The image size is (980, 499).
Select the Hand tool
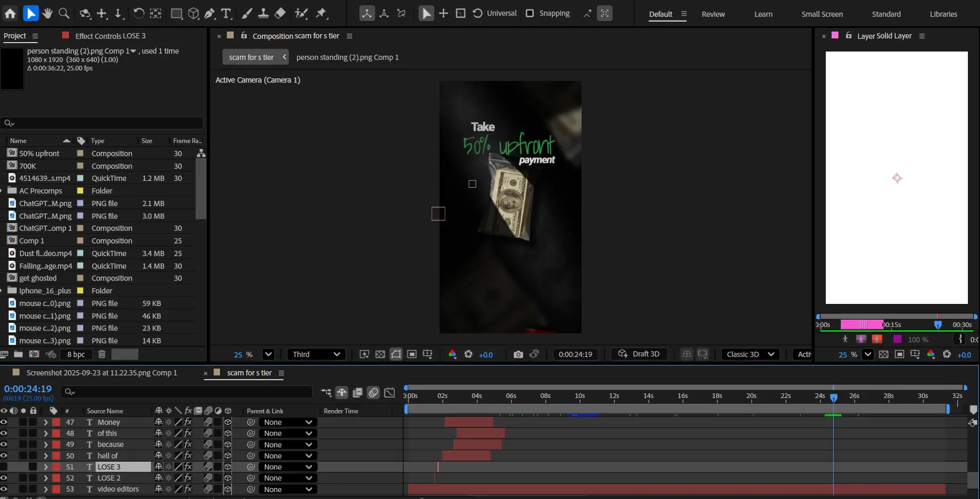[x=47, y=13]
